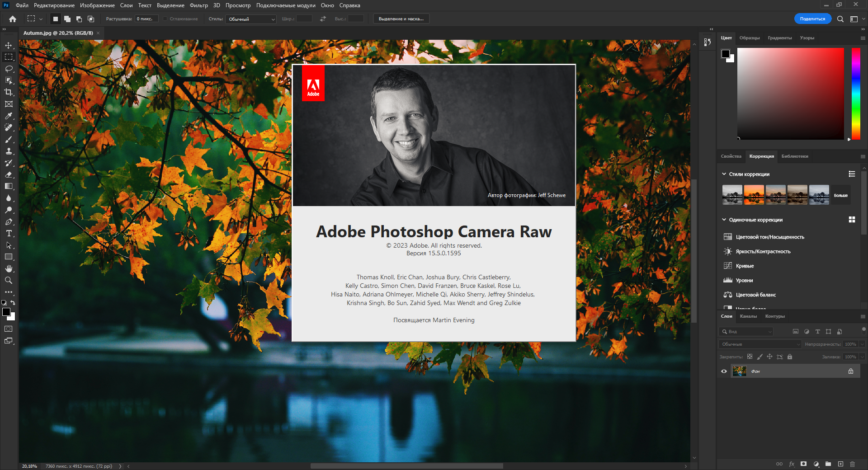The width and height of the screenshot is (868, 470).
Task: Create a new layer icon
Action: click(x=840, y=464)
